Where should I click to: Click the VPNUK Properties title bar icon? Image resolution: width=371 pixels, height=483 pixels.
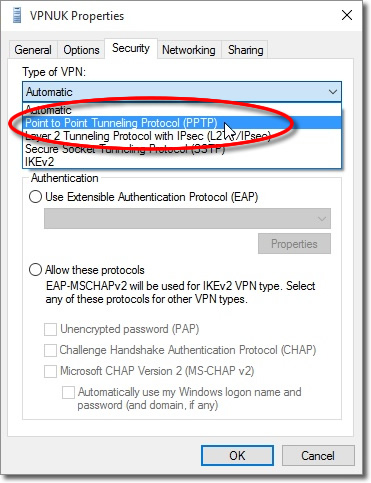[x=17, y=16]
